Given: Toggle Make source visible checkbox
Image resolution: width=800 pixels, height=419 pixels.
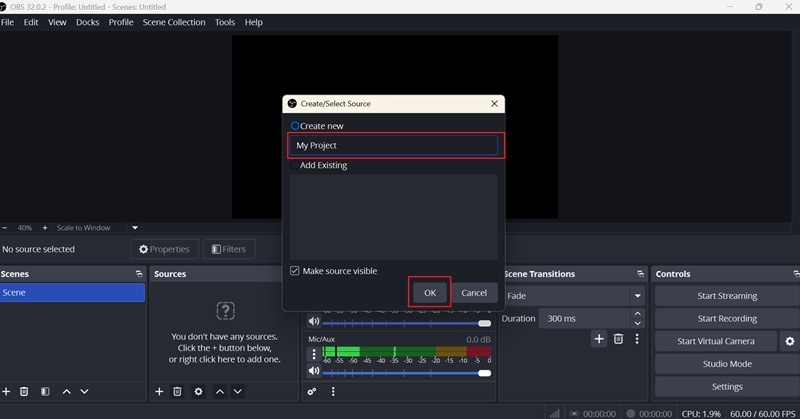Looking at the screenshot, I should 294,271.
